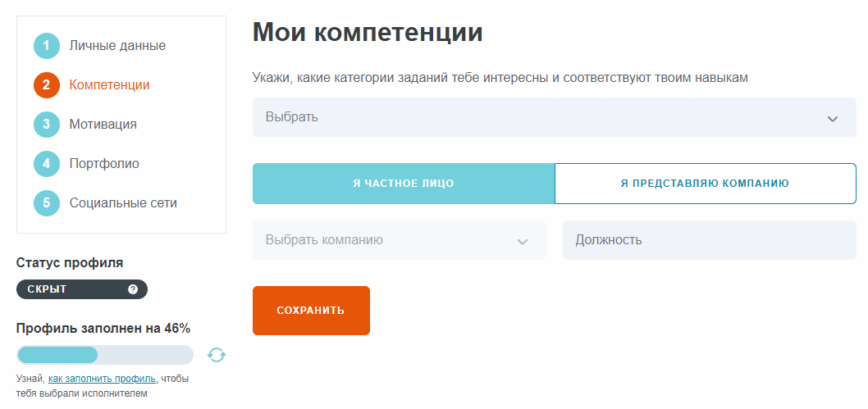Click the step 1 circle icon
Viewport: 868px width, 409px height.
pyautogui.click(x=47, y=46)
